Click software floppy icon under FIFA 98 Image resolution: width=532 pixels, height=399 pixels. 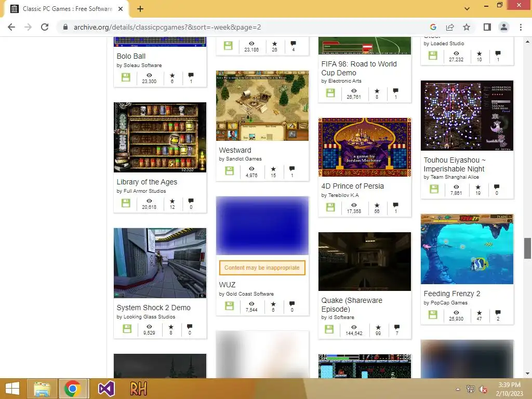pos(330,92)
